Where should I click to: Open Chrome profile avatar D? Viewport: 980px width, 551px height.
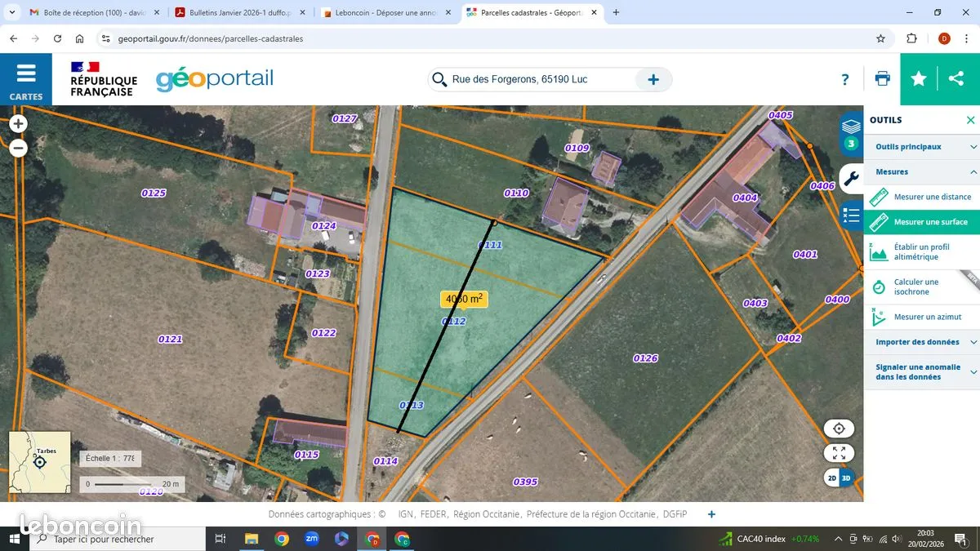click(944, 38)
